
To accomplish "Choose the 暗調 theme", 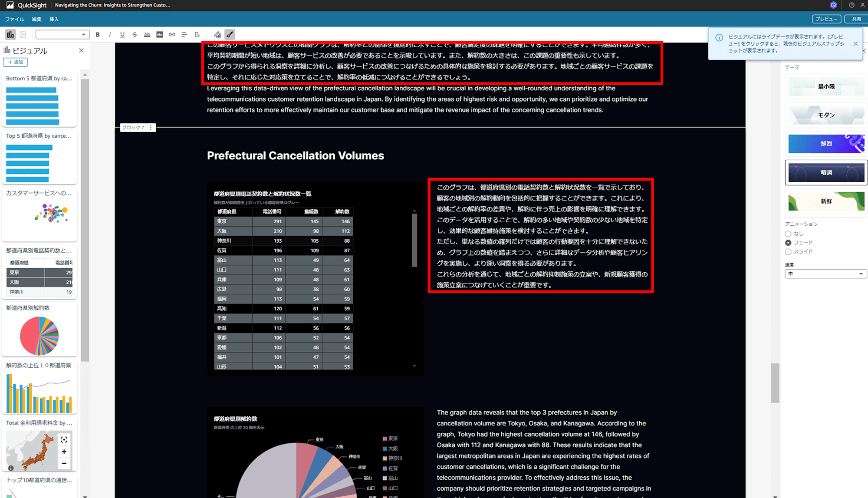I will (826, 172).
